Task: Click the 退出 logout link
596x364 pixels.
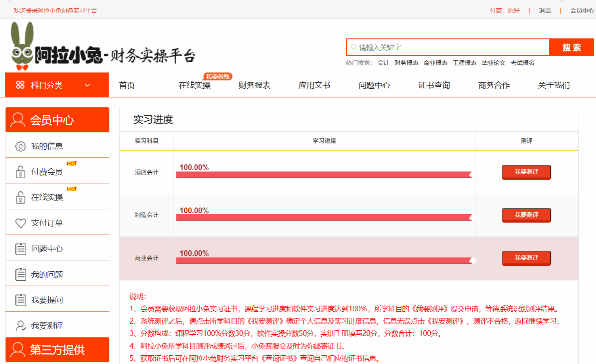Action: pyautogui.click(x=545, y=11)
